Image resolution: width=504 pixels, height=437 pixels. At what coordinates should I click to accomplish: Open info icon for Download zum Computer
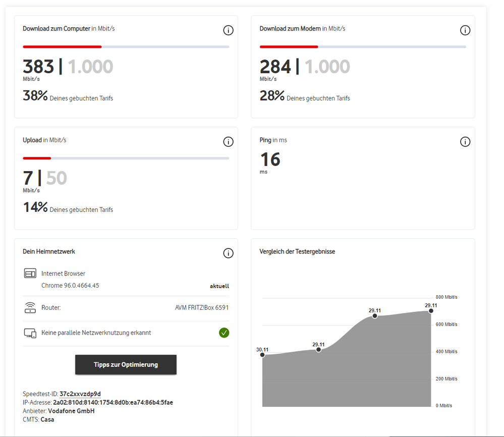228,31
